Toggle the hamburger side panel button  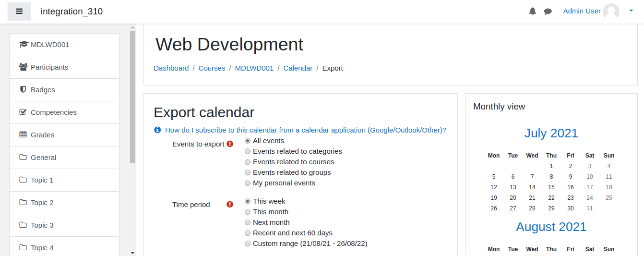point(19,12)
